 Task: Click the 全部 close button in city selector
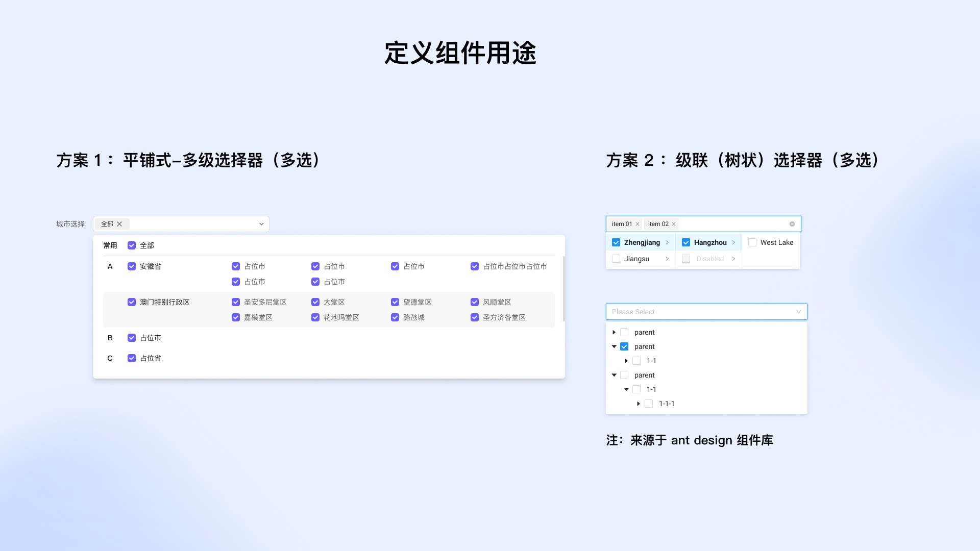point(120,223)
